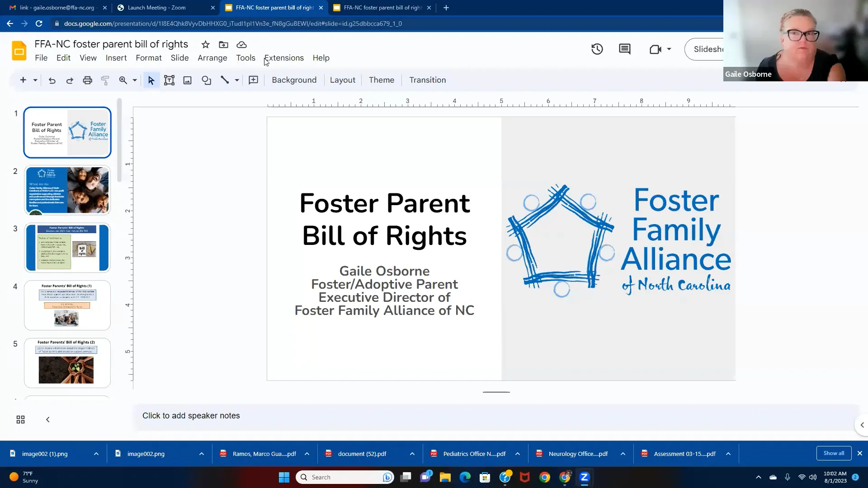Star the FFA-NC presentation
The height and width of the screenshot is (488, 868).
click(x=205, y=45)
